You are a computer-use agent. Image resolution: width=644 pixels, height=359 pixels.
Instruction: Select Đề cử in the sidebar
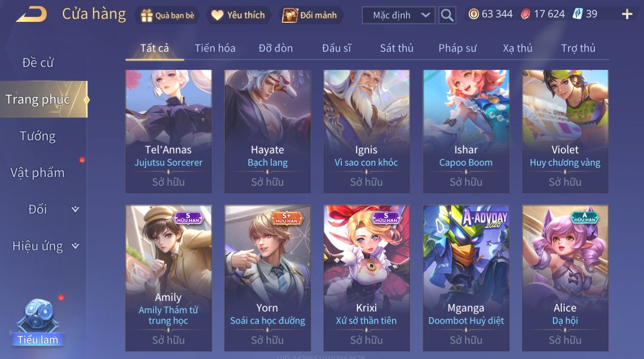(x=38, y=62)
